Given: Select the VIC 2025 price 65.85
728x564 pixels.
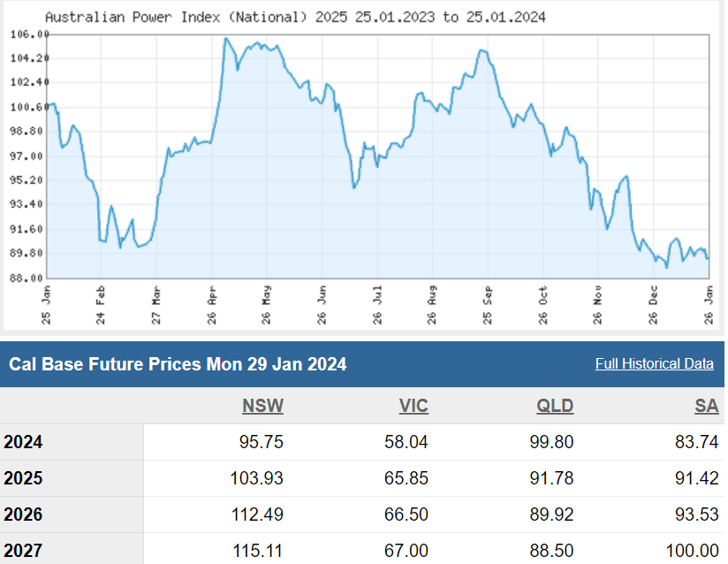Looking at the screenshot, I should 406,478.
